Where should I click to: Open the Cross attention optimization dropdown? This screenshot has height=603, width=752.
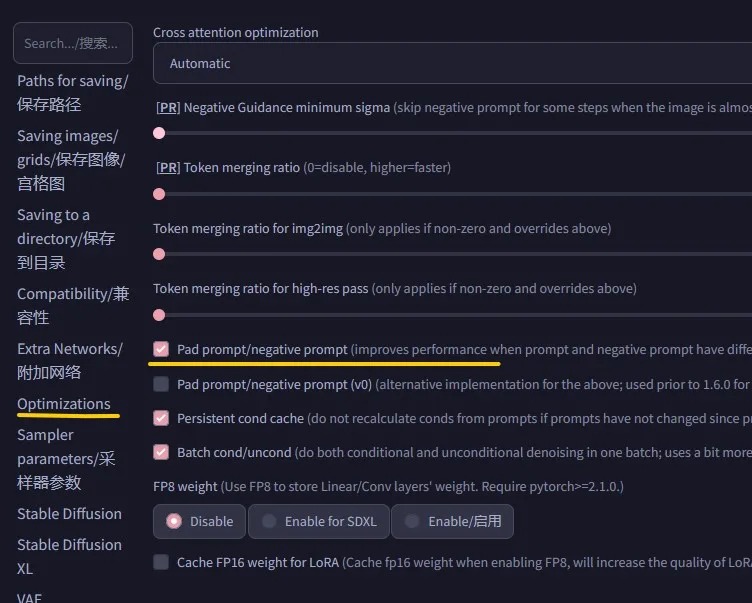pos(450,63)
